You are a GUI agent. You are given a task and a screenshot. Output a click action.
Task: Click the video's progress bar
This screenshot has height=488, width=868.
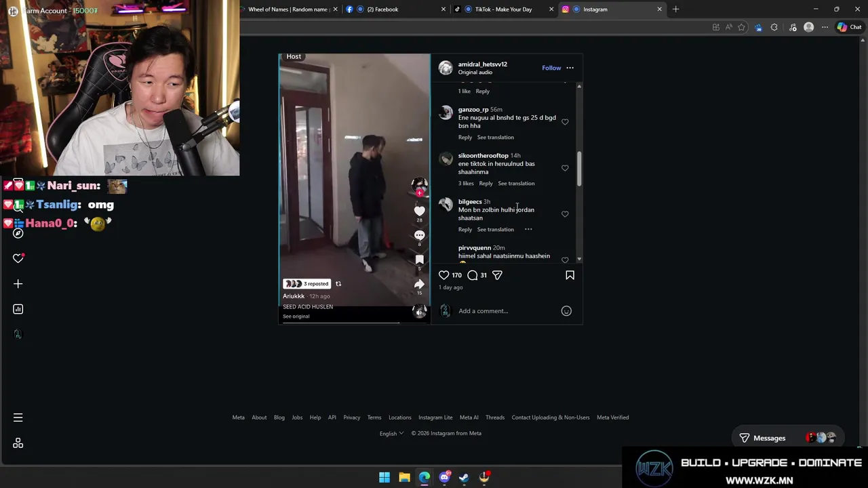354,323
